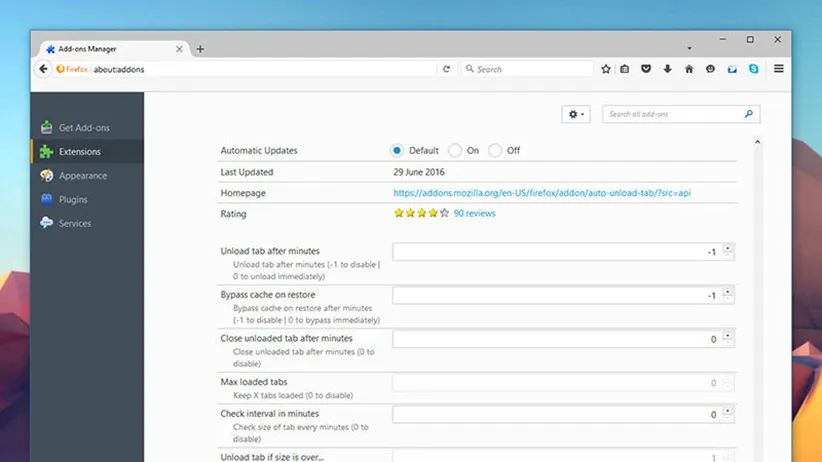Open the auto-unload-tab homepage link

coord(541,193)
